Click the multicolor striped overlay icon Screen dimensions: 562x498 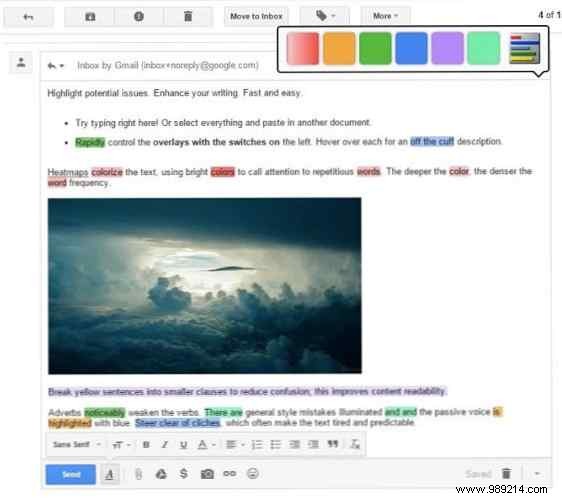[524, 48]
